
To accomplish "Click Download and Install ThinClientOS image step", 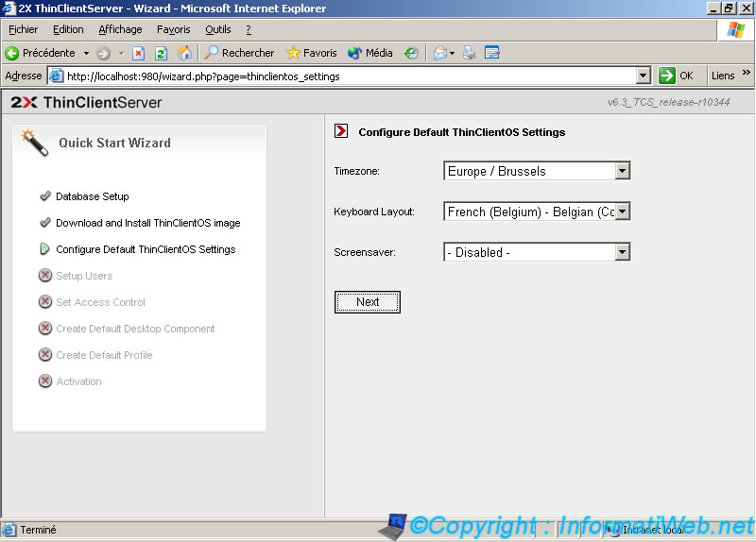I will (x=148, y=223).
